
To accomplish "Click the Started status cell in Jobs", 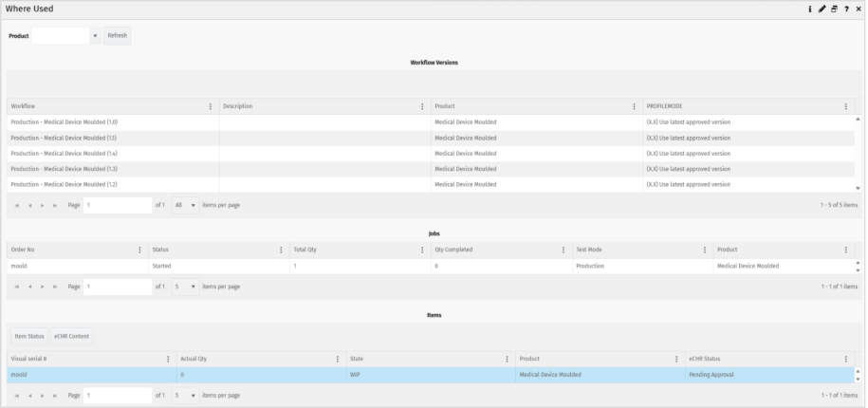I will pyautogui.click(x=219, y=267).
